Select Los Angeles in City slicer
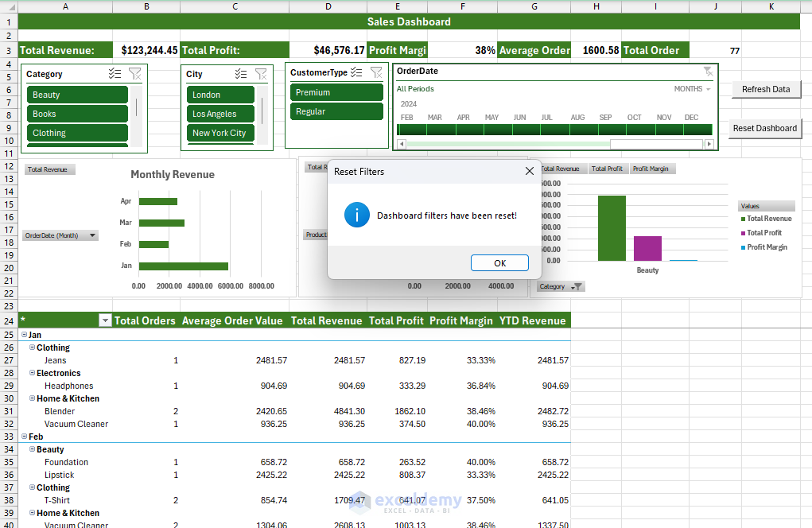 220,114
